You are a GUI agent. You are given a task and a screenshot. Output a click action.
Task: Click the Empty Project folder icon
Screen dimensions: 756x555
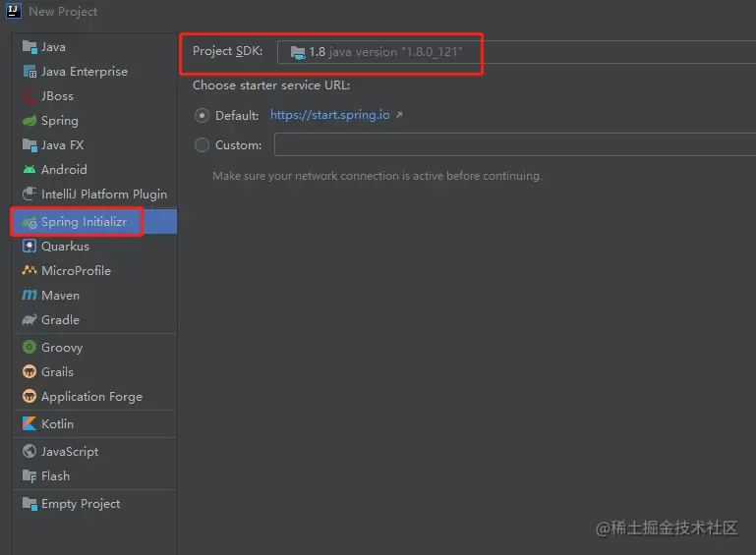click(x=29, y=504)
